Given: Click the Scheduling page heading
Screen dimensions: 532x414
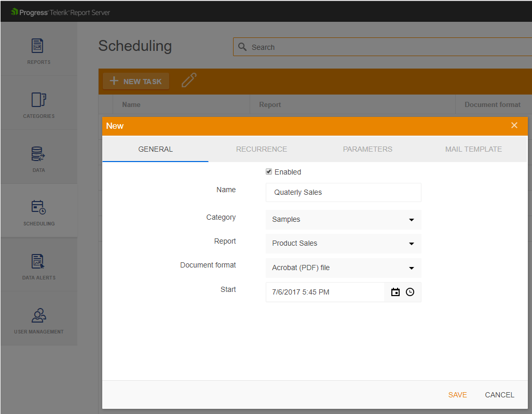Looking at the screenshot, I should point(135,46).
